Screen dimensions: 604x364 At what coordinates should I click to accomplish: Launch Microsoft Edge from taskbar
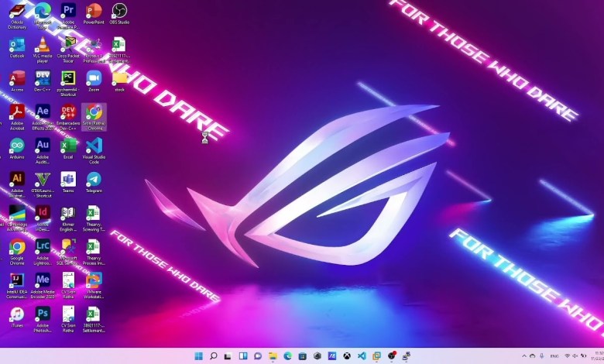[x=288, y=356]
